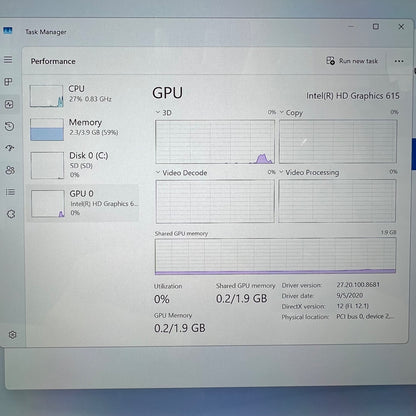Click the 3D utilization graph
The image size is (416, 416).
215,142
